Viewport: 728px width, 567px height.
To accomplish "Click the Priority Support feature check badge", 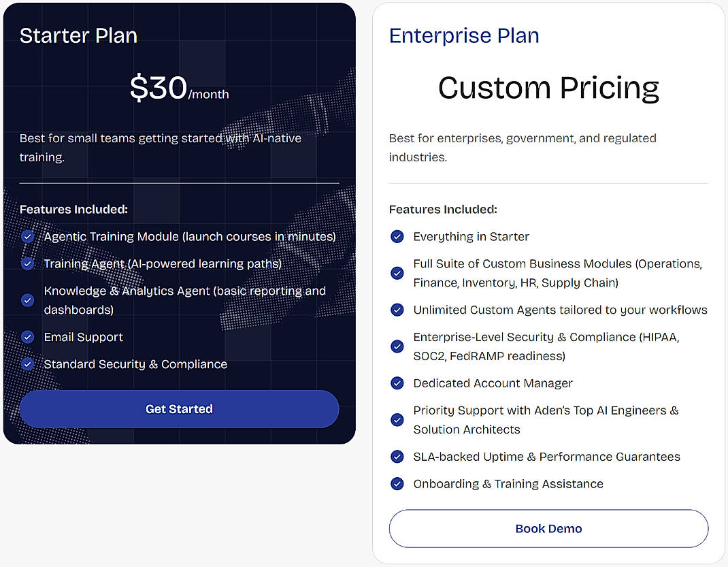I will point(397,420).
